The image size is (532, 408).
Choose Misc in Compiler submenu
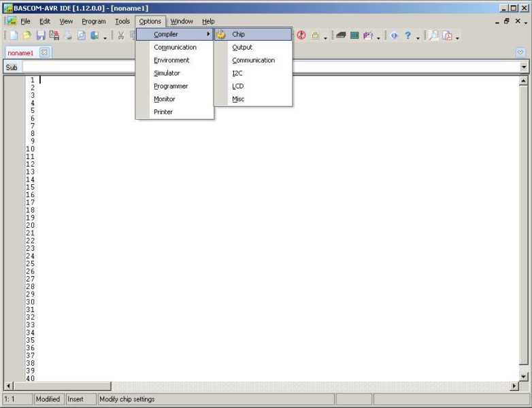click(x=253, y=99)
